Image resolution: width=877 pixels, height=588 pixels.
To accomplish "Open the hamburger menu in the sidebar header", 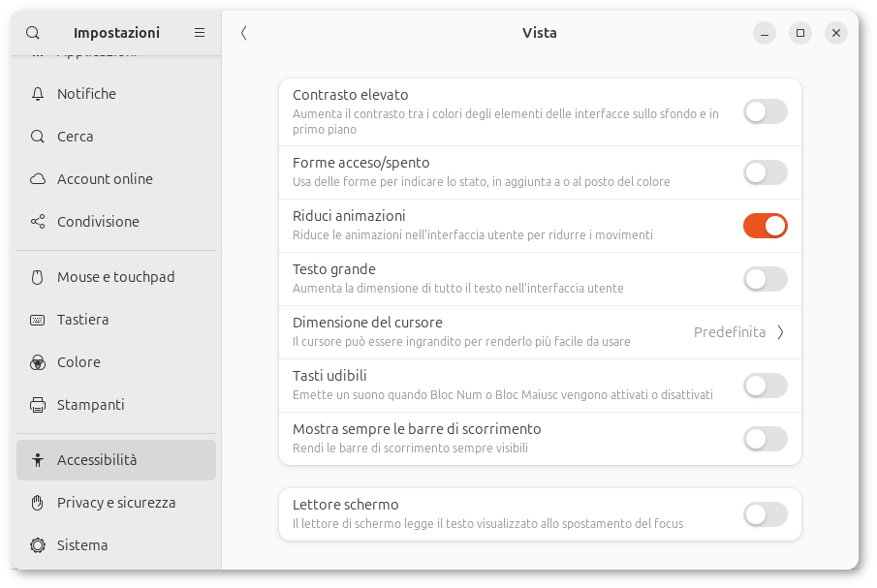I will click(200, 33).
